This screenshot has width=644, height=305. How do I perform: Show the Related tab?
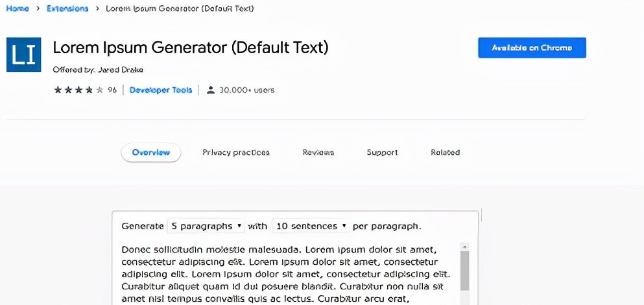click(x=445, y=153)
